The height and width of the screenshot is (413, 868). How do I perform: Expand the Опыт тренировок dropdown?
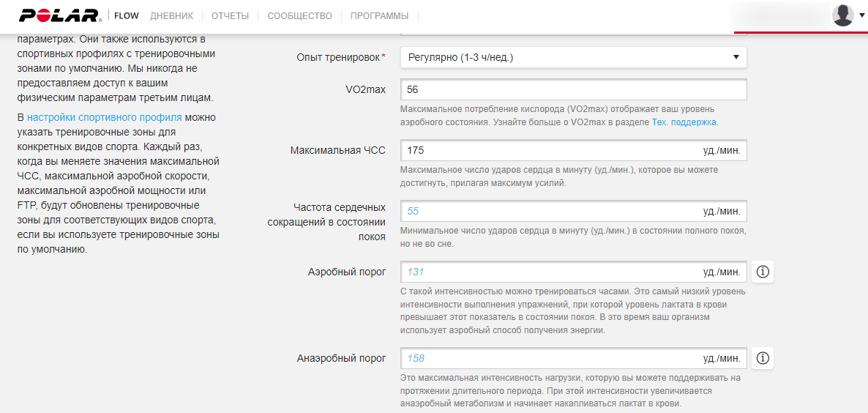coord(573,57)
